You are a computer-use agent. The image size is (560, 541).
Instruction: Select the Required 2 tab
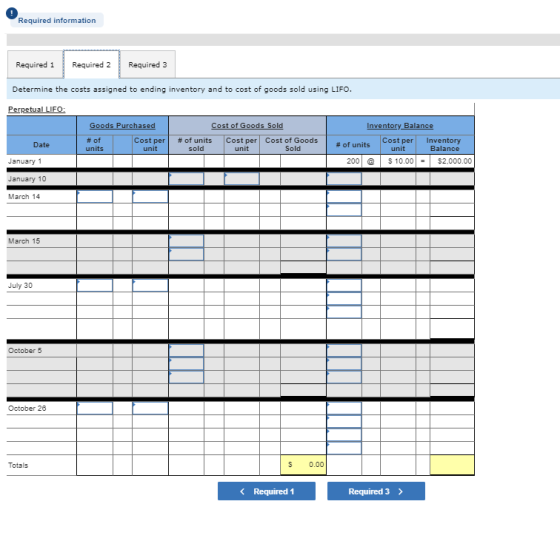91,65
